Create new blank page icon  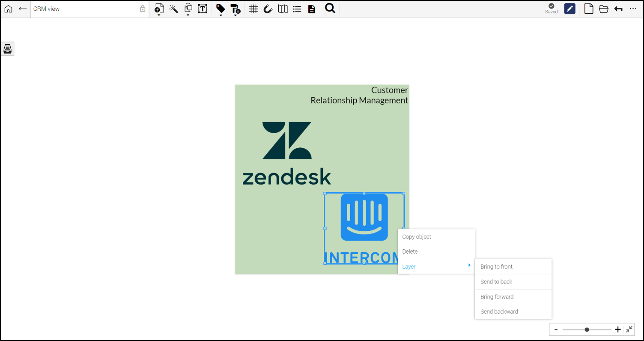pyautogui.click(x=589, y=9)
